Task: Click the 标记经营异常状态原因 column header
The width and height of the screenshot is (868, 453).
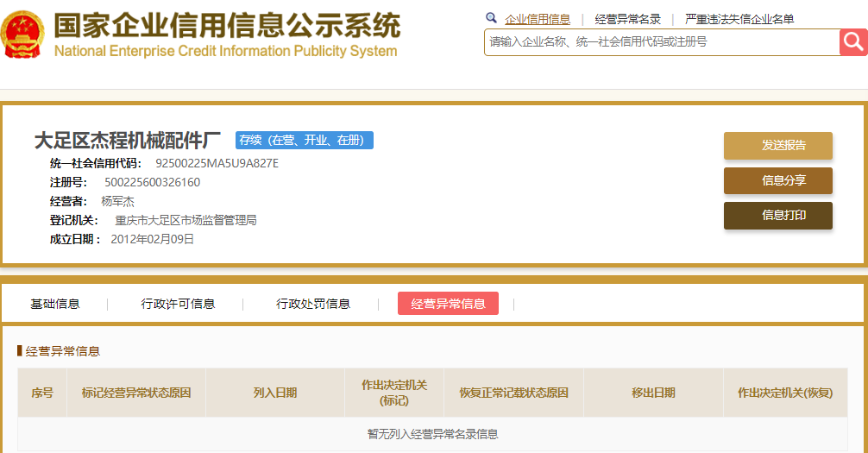Action: tap(136, 393)
